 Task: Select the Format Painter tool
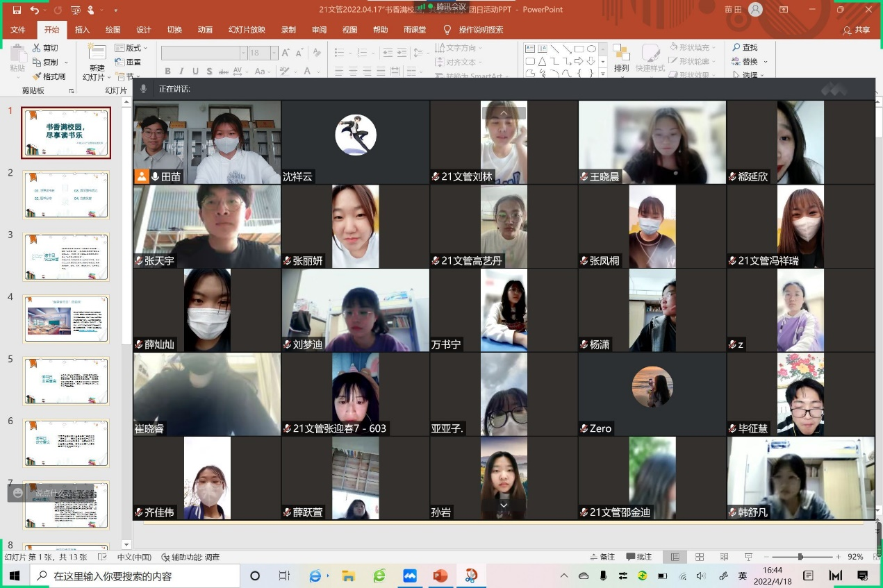tap(49, 76)
